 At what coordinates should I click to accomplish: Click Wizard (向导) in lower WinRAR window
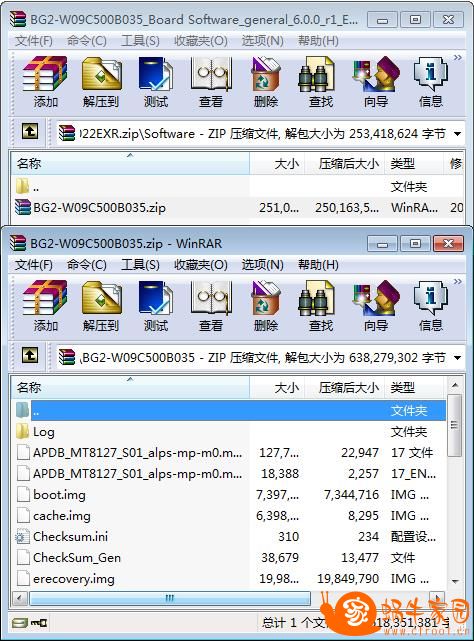pyautogui.click(x=376, y=307)
